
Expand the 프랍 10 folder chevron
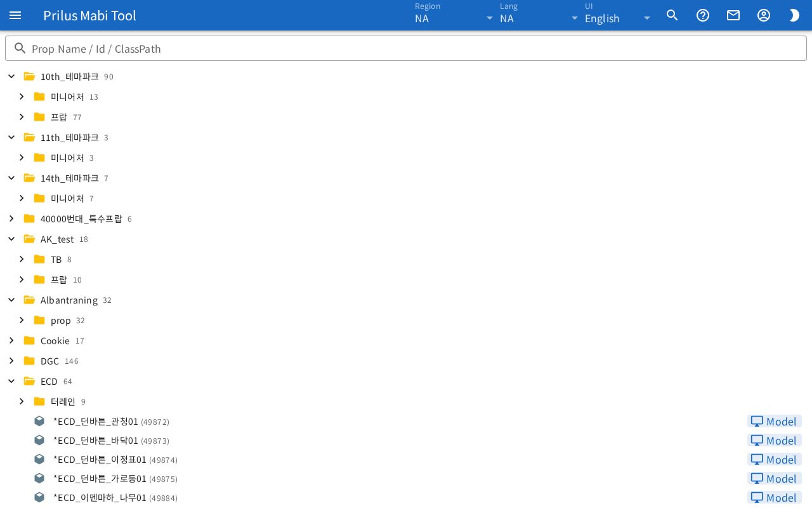[22, 279]
